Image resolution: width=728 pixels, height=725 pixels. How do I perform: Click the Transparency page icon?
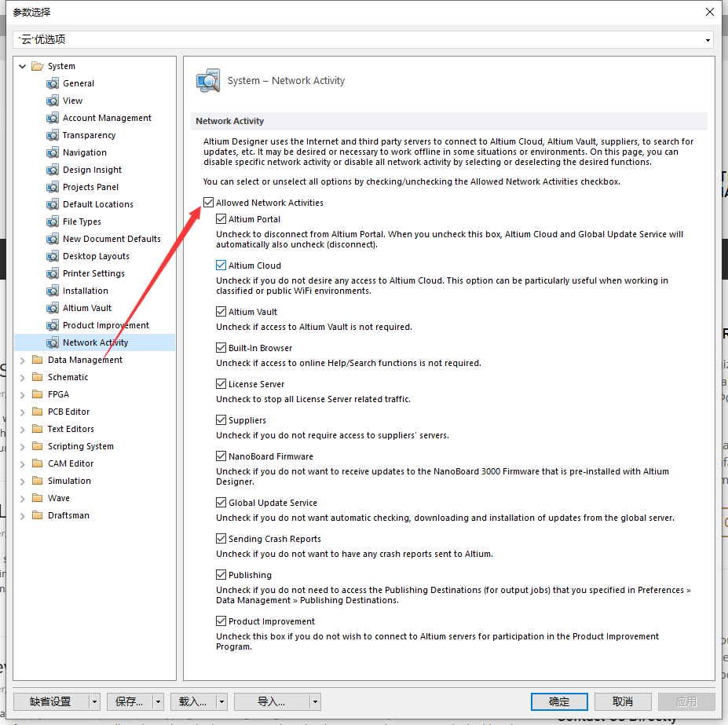point(53,135)
